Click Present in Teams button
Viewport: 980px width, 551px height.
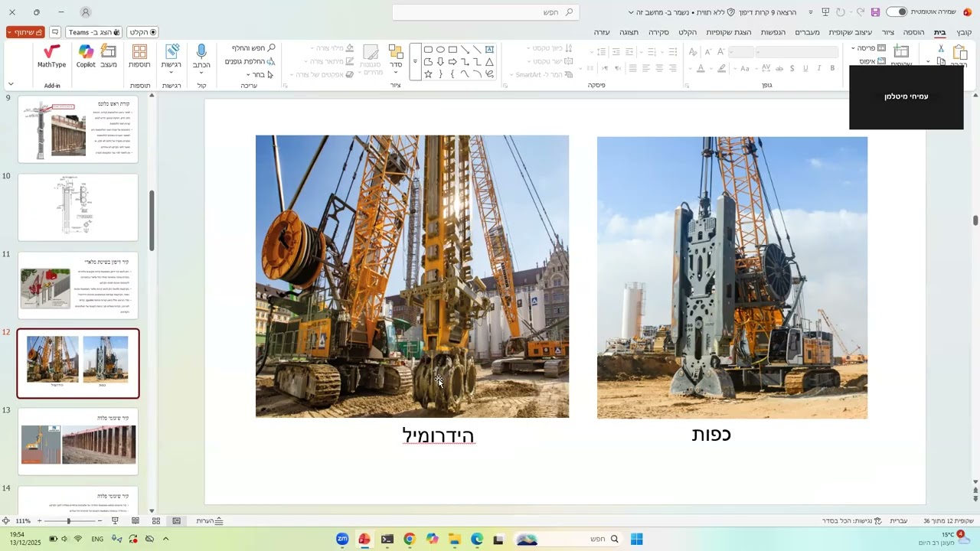(94, 32)
